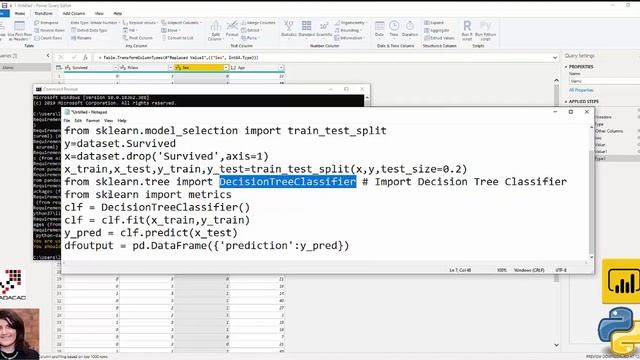Open Sex column filter dropdown
Screen dimensions: 640x360
coord(226,68)
